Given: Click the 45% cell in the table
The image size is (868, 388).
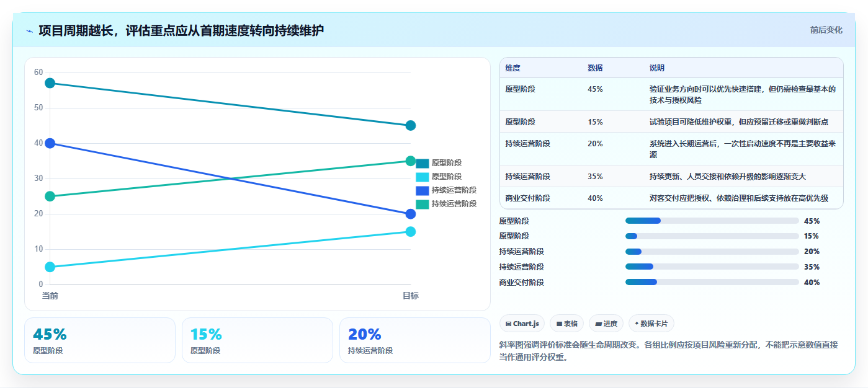Looking at the screenshot, I should click(x=595, y=89).
